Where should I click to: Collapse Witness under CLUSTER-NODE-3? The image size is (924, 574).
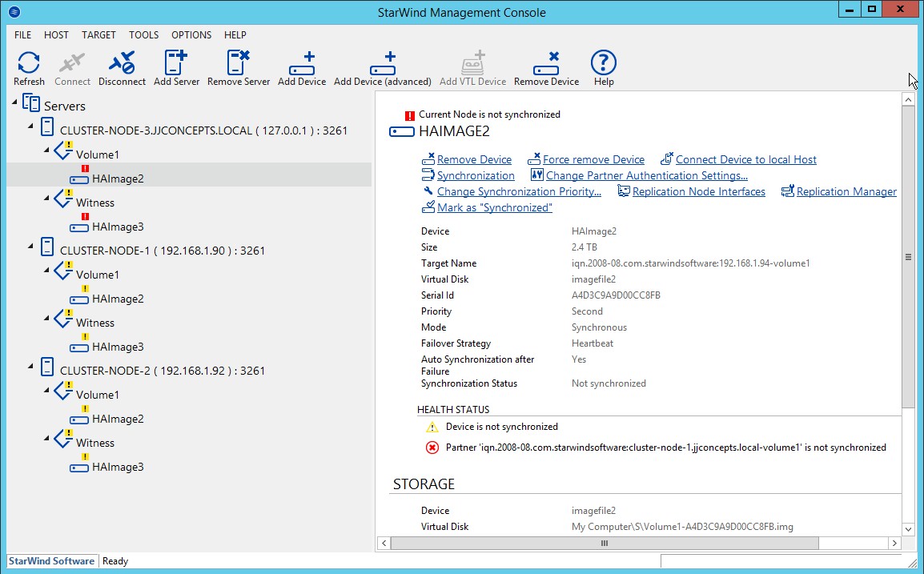[x=46, y=199]
